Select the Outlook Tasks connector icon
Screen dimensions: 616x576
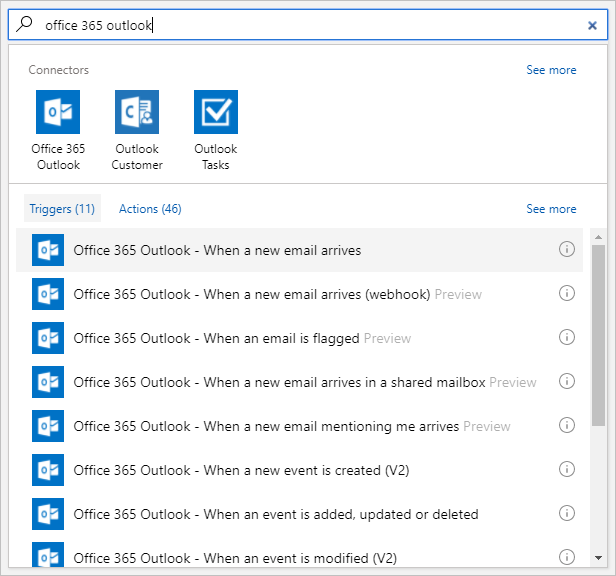[216, 112]
